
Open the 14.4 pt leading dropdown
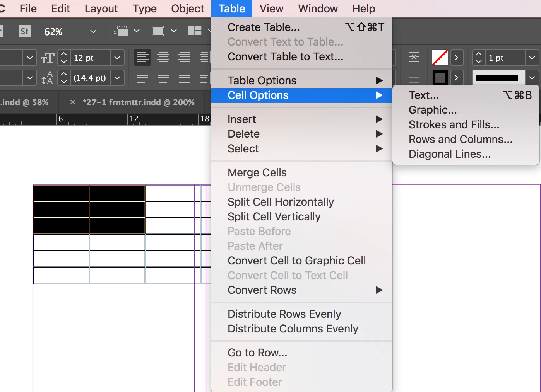(117, 78)
